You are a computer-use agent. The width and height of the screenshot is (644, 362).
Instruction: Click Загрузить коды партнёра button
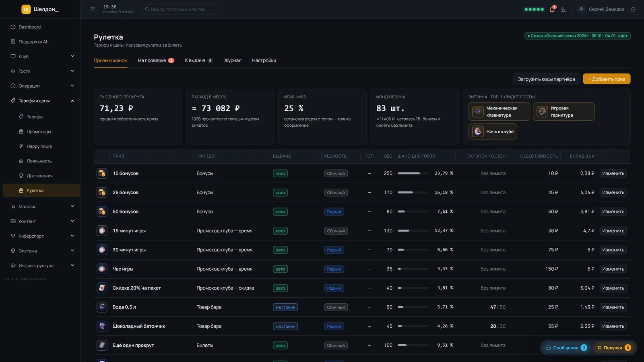click(546, 79)
